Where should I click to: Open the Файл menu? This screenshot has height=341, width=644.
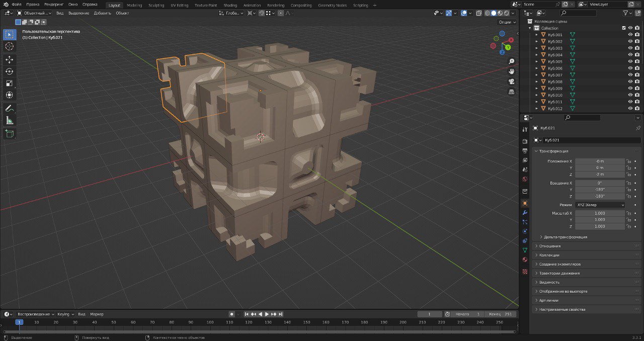(16, 5)
